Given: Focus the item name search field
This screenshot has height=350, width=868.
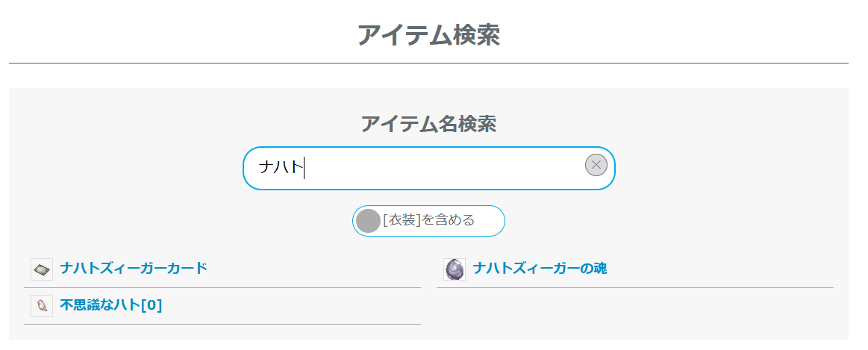Looking at the screenshot, I should (x=428, y=168).
